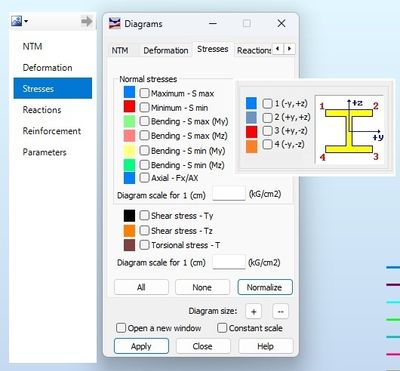Click the red Minimum - S min color swatch
This screenshot has height=371, width=400.
click(x=129, y=107)
